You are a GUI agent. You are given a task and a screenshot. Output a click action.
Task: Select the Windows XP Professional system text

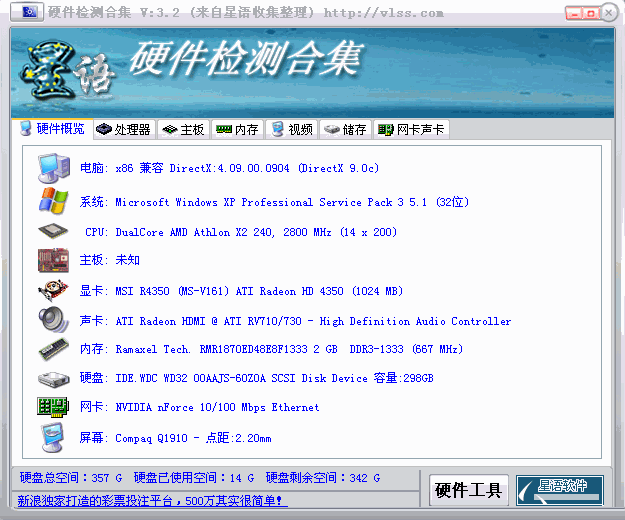pos(274,202)
